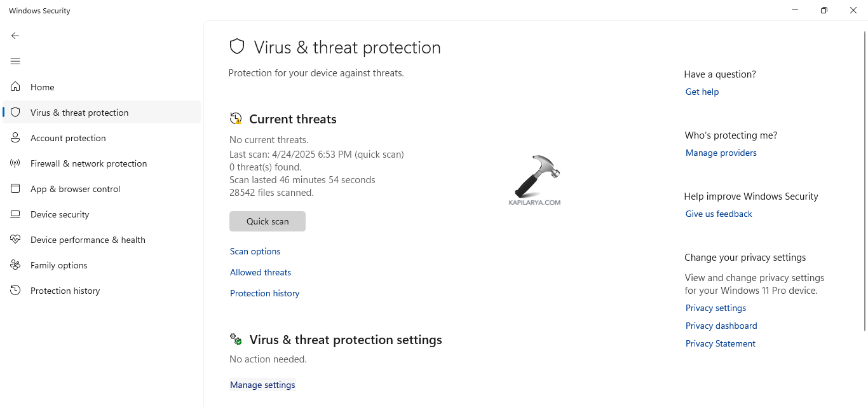The height and width of the screenshot is (407, 868).
Task: View Allowed threats
Action: pyautogui.click(x=260, y=272)
